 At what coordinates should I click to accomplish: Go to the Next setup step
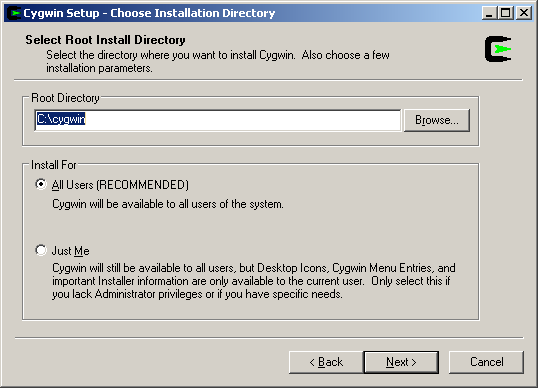coord(401,362)
